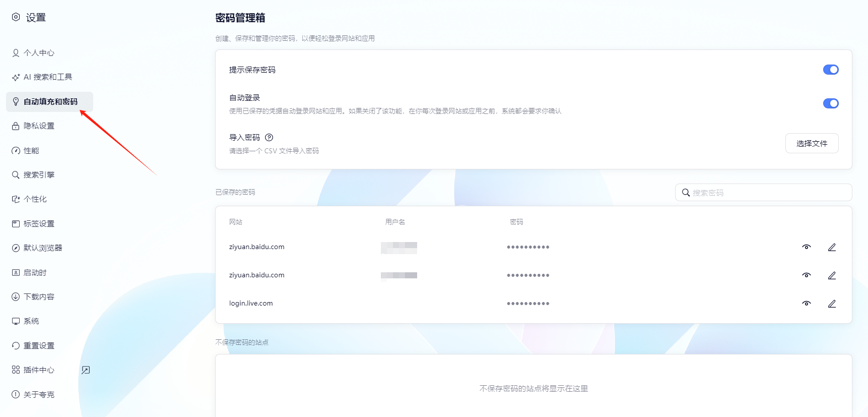The image size is (868, 417).
Task: Click second ziyuan.baidu.com site name
Action: click(x=256, y=275)
